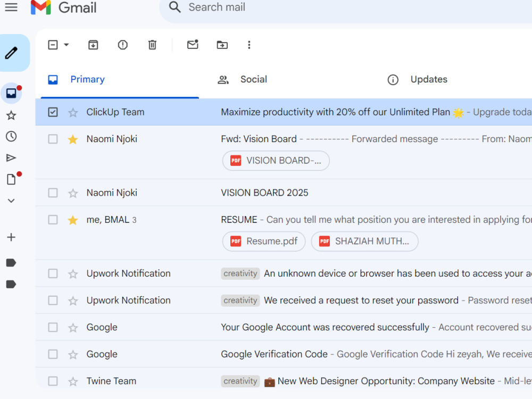Unstar the RESUME email
The width and height of the screenshot is (532, 399).
tap(73, 220)
